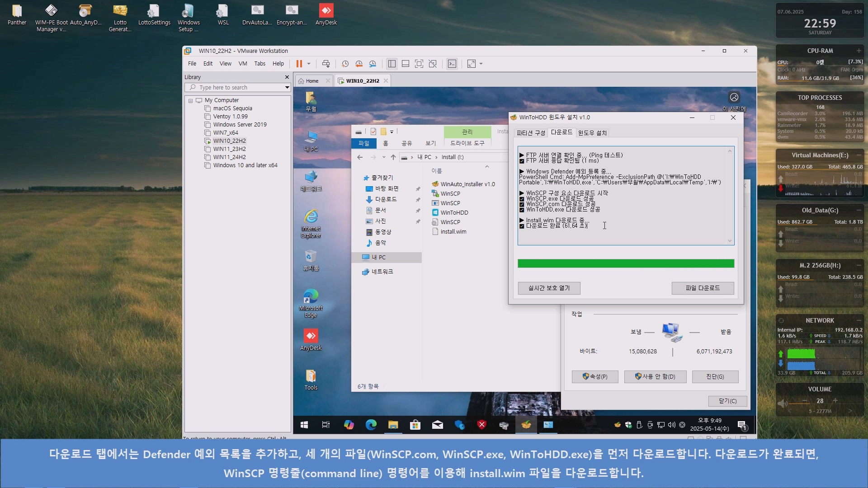Go up one folder with Explorer up arrow
This screenshot has width=868, height=488.
tap(393, 157)
